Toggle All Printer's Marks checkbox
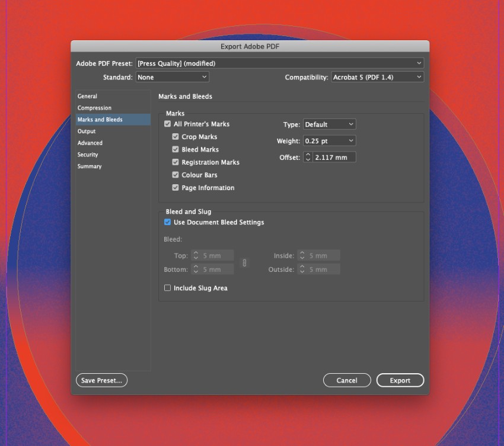Viewport: 504px width, 446px height. (x=167, y=124)
